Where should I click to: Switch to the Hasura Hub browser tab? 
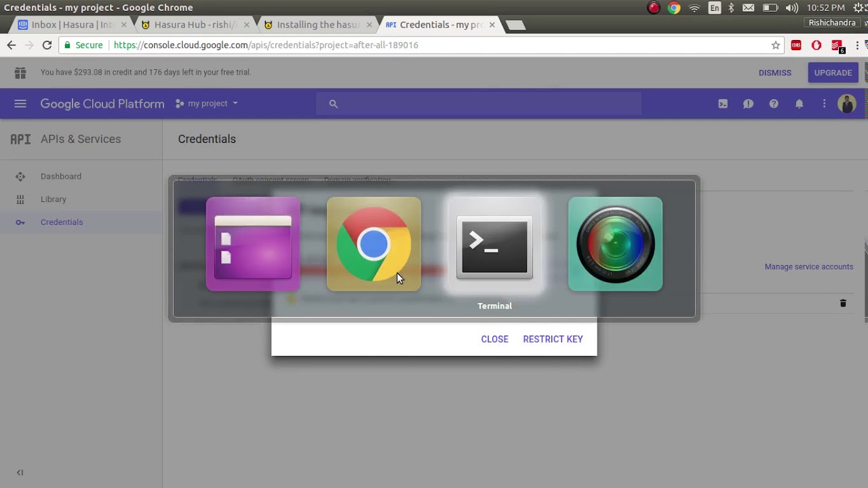(x=194, y=24)
